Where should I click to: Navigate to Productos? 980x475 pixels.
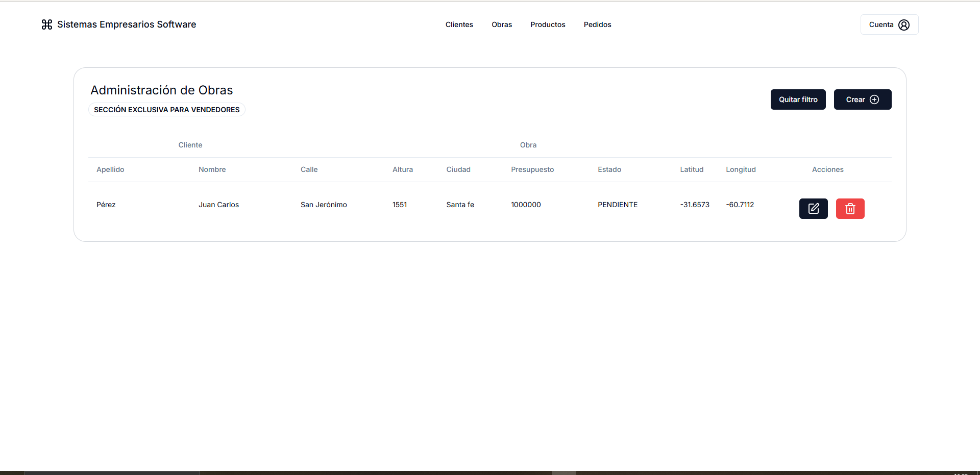tap(547, 24)
